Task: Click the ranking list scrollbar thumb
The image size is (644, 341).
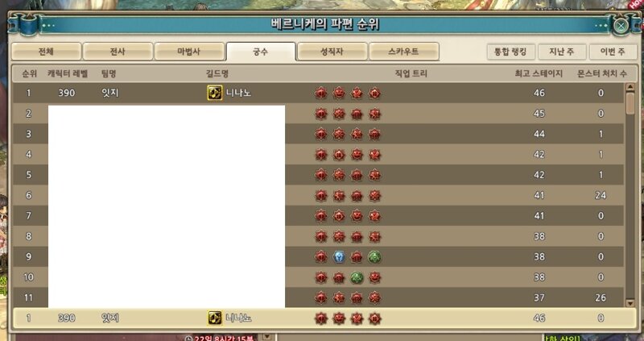Action: pyautogui.click(x=630, y=103)
